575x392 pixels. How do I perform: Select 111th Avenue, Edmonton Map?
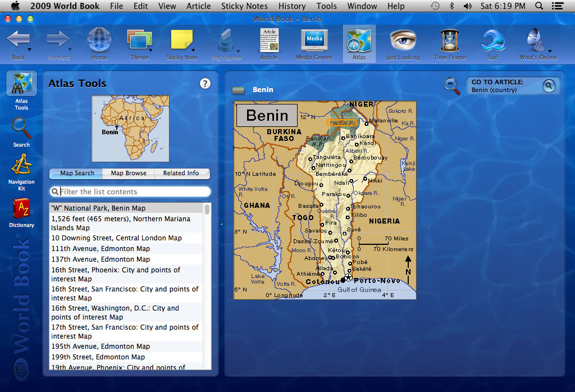(x=126, y=249)
